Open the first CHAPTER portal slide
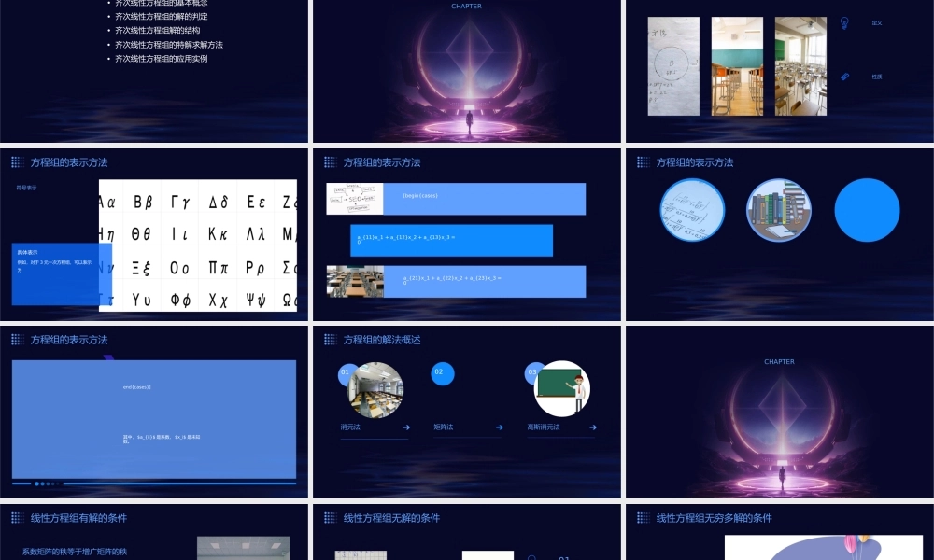The height and width of the screenshot is (560, 934). [466, 71]
